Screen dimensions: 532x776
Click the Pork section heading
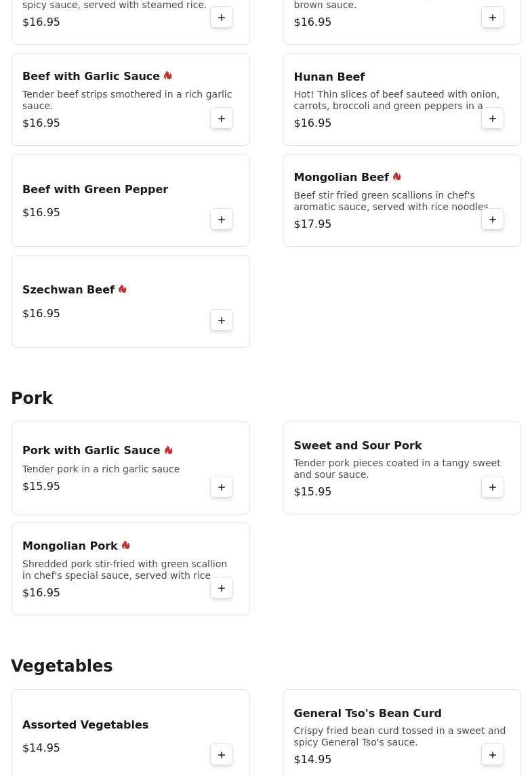click(32, 399)
